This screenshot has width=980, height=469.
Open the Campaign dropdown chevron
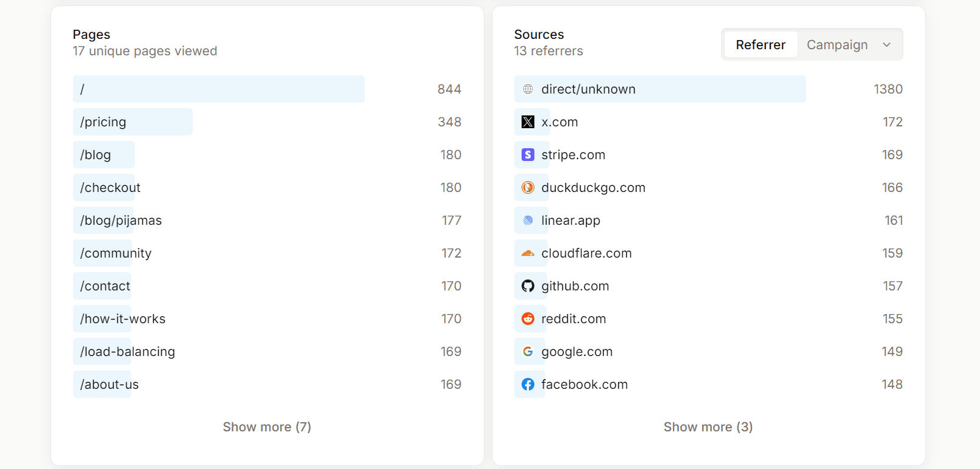coord(886,45)
